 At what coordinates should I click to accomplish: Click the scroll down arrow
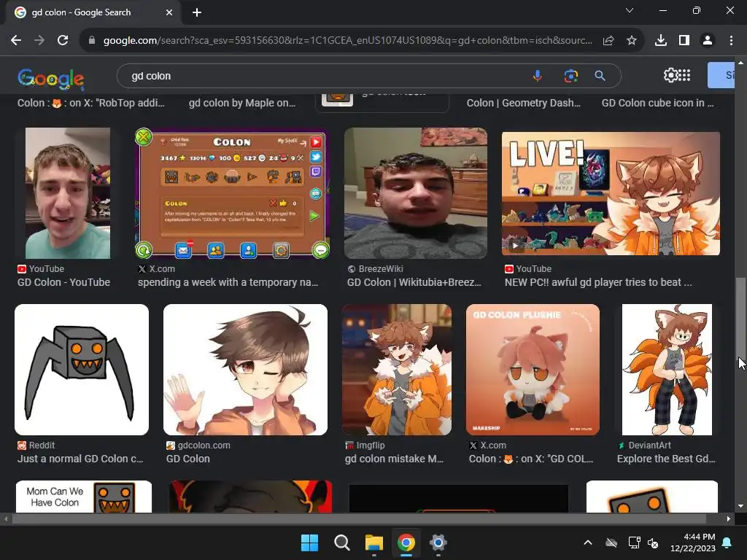pos(740,506)
